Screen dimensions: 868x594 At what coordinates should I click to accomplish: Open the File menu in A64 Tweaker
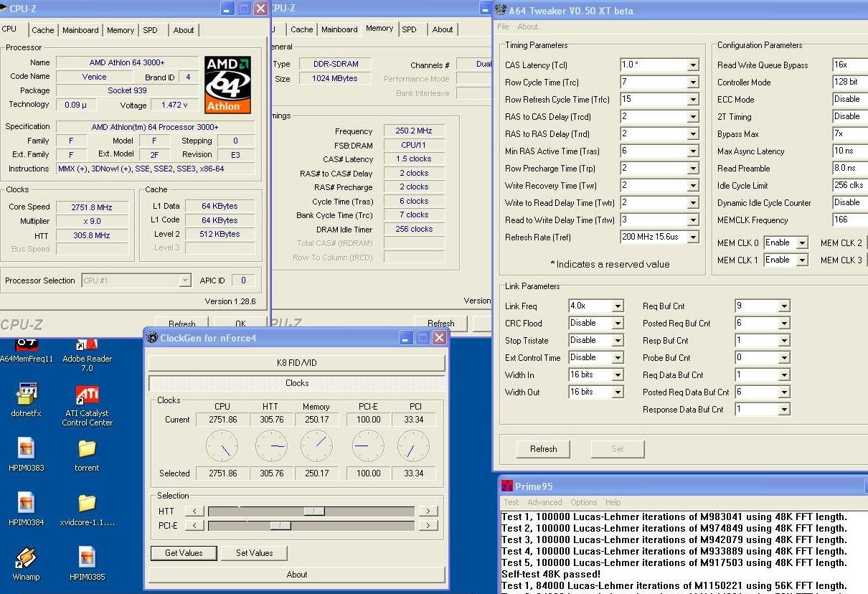click(503, 27)
